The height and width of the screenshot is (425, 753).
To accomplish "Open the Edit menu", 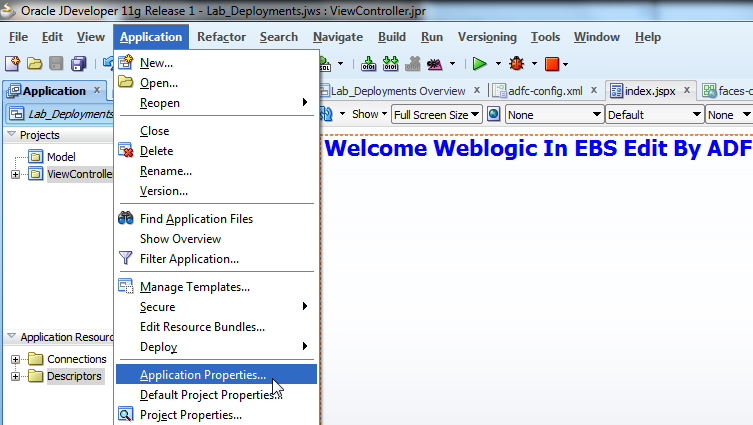I will (x=52, y=37).
